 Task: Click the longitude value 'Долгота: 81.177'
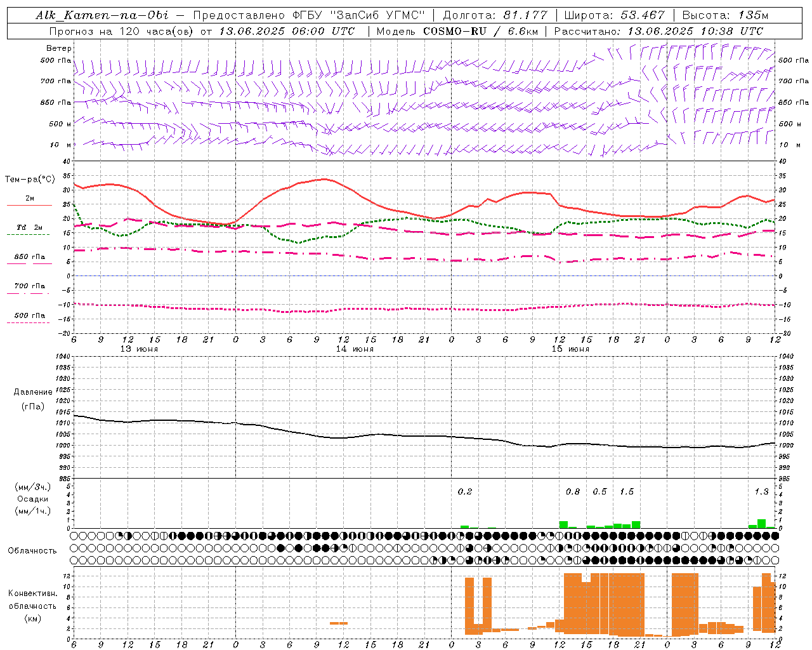tap(495, 15)
